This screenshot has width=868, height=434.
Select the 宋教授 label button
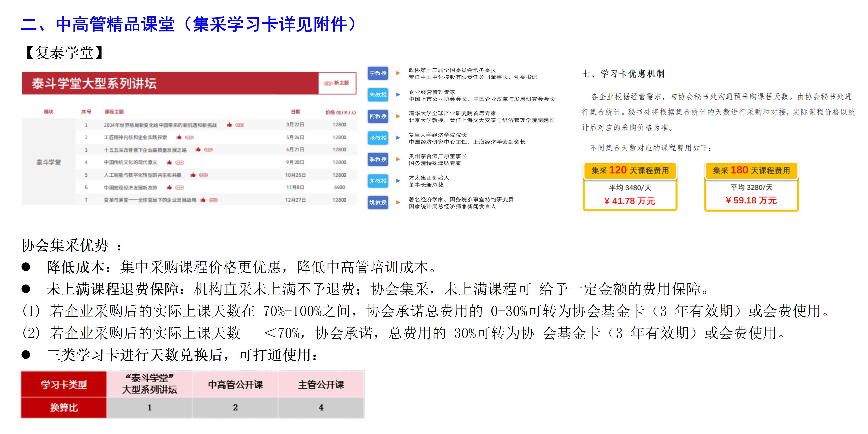[378, 95]
